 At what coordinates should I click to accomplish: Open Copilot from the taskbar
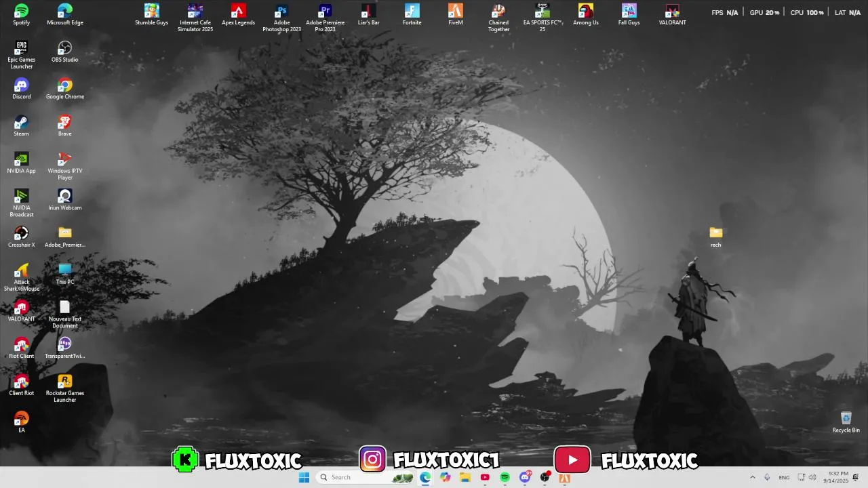[445, 477]
